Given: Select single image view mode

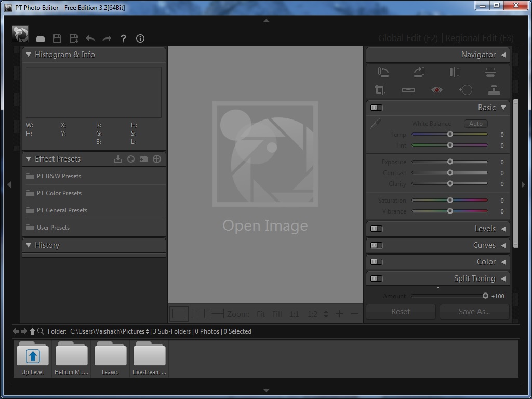Looking at the screenshot, I should click(179, 313).
